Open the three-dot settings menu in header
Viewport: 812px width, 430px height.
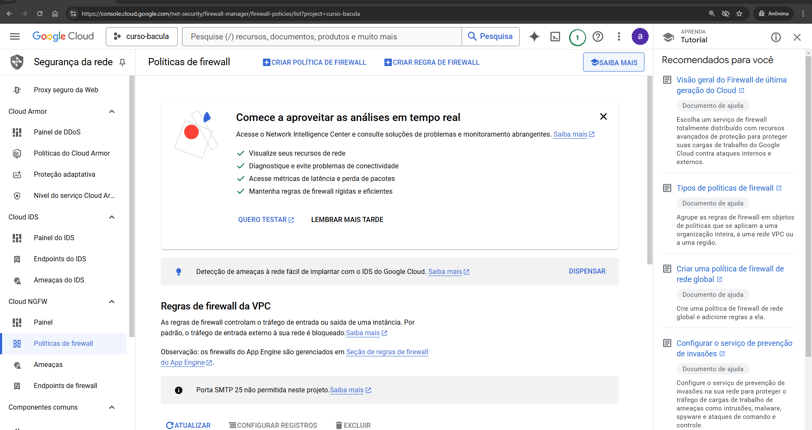(618, 37)
